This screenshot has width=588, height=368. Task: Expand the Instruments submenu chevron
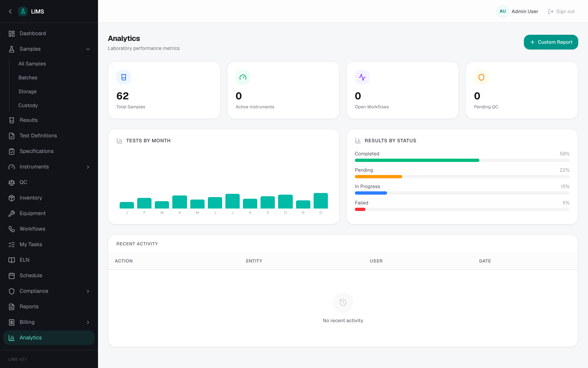click(88, 167)
